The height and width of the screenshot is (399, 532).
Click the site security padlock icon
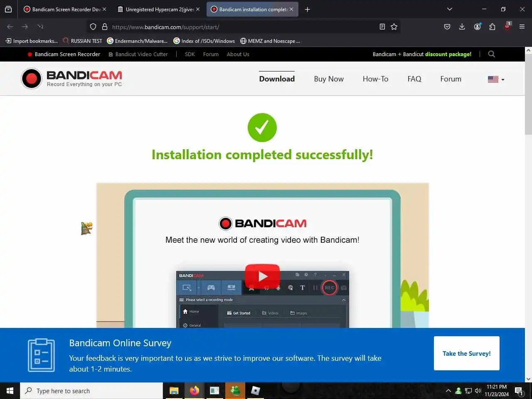105,27
